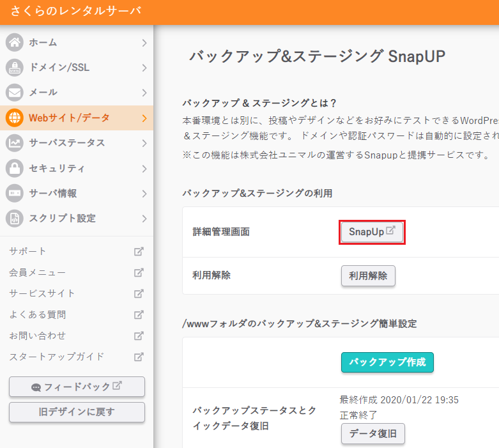Create a backup with バックアップ作成
The height and width of the screenshot is (448, 499).
[x=387, y=362]
